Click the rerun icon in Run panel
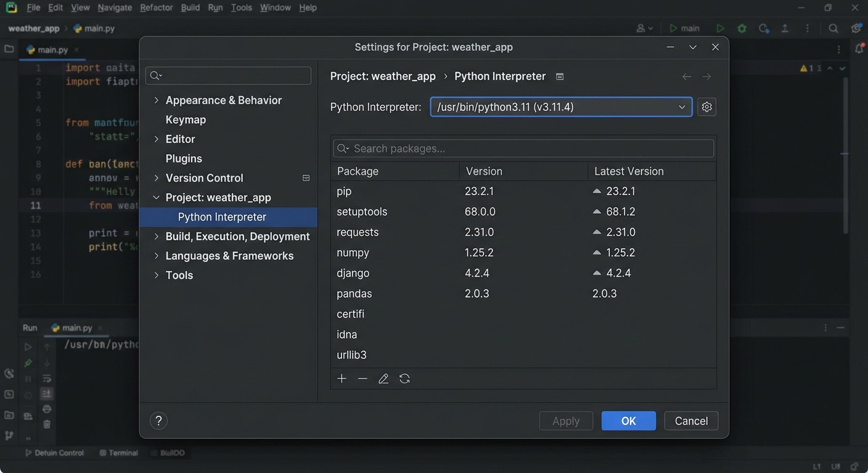 (x=28, y=347)
